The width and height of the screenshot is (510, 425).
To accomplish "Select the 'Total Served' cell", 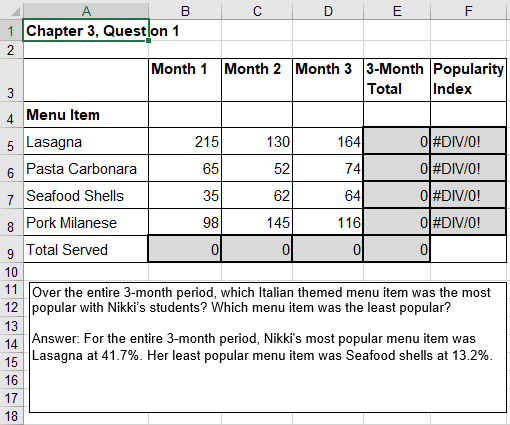I will (x=86, y=249).
